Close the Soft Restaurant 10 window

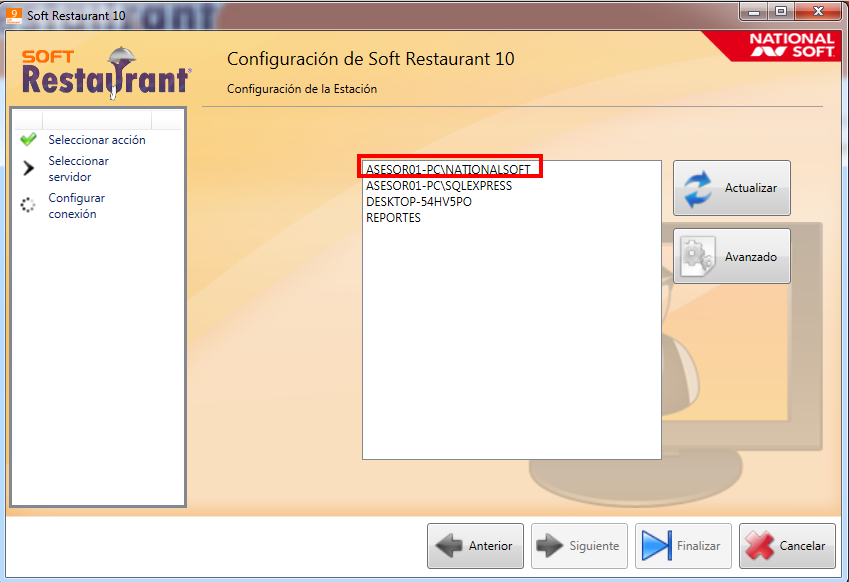(819, 12)
